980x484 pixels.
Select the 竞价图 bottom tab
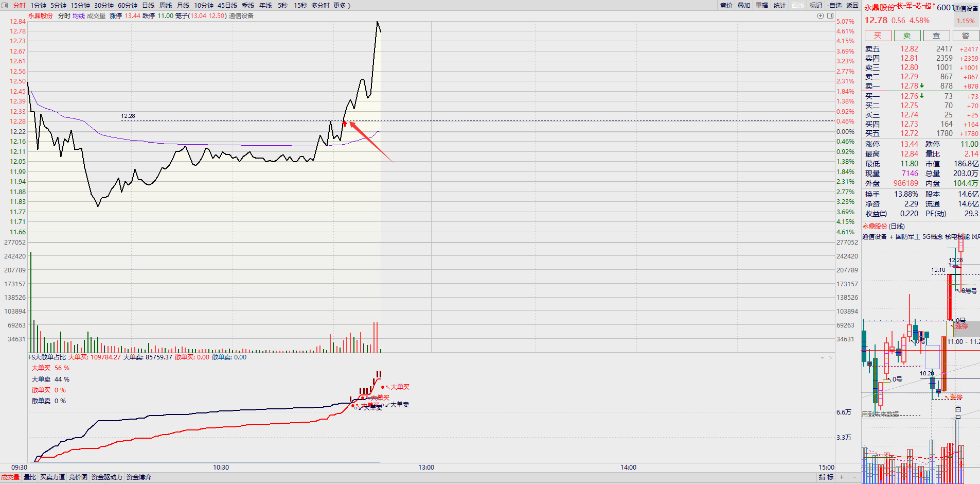(78, 477)
